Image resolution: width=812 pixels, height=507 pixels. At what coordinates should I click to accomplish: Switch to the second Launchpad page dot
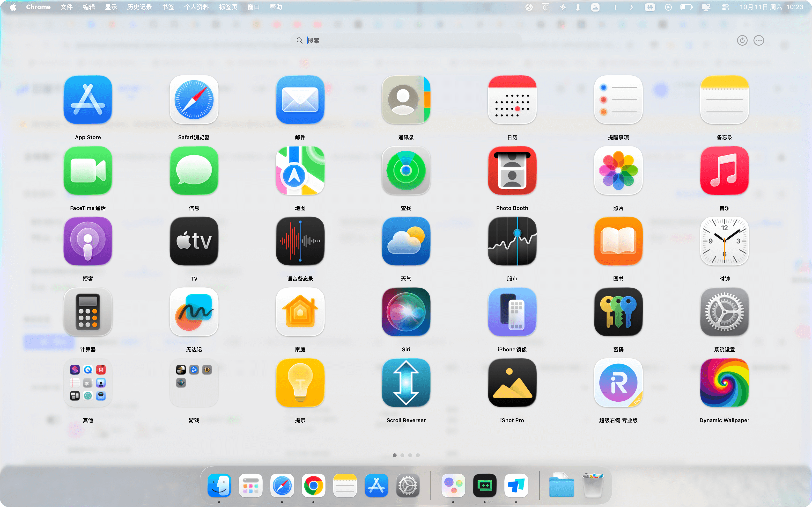402,455
